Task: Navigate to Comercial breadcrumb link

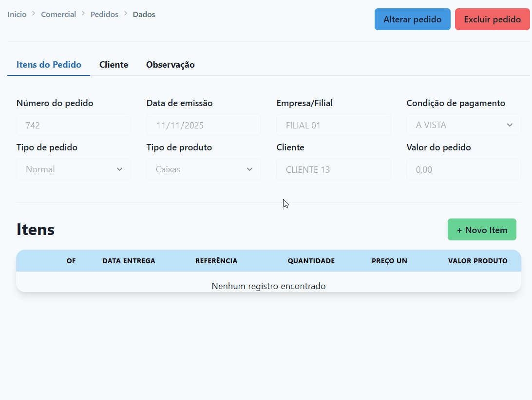Action: tap(58, 15)
